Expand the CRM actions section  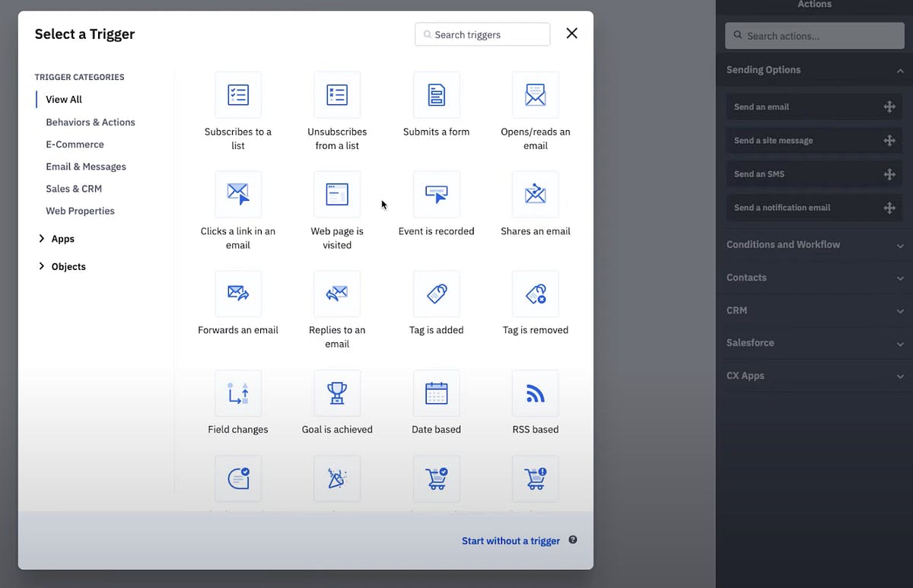point(900,311)
